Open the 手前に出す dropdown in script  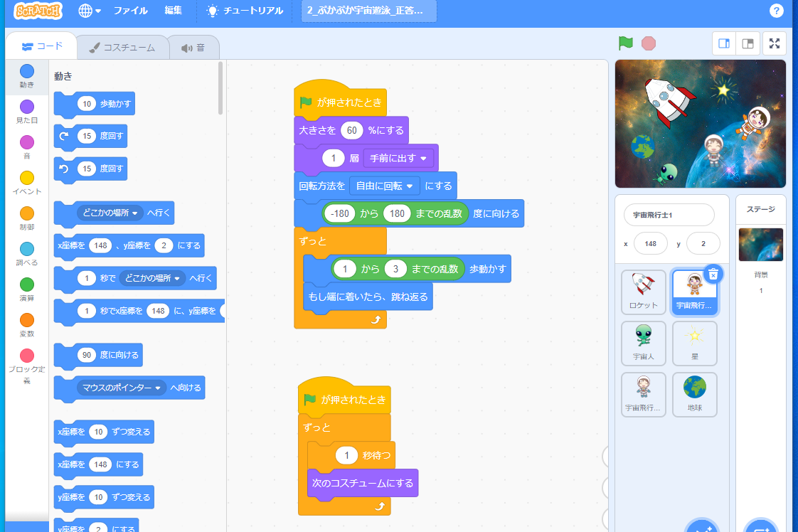398,159
